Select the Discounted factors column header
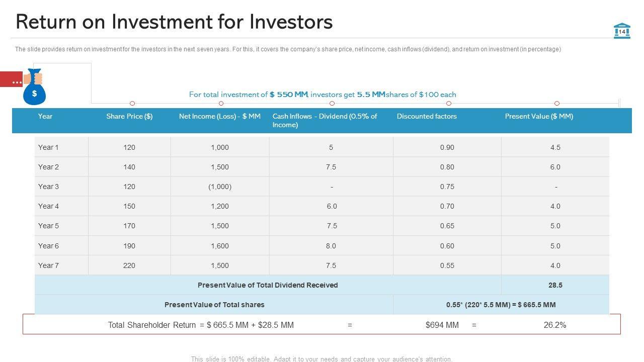 [x=427, y=116]
